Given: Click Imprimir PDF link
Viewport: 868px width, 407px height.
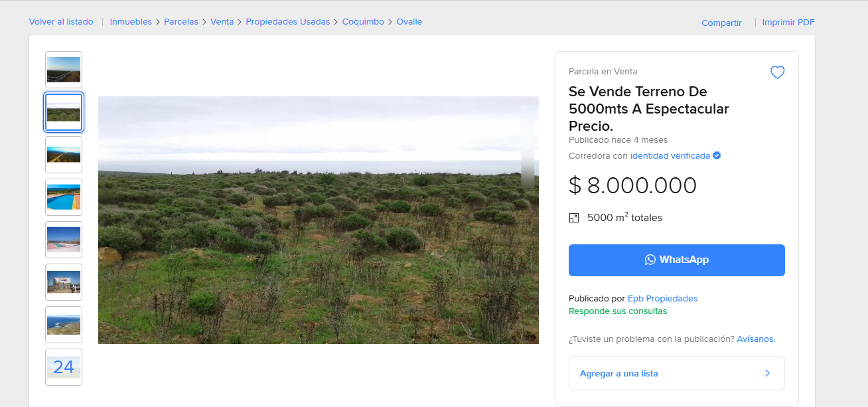Looking at the screenshot, I should (x=788, y=23).
